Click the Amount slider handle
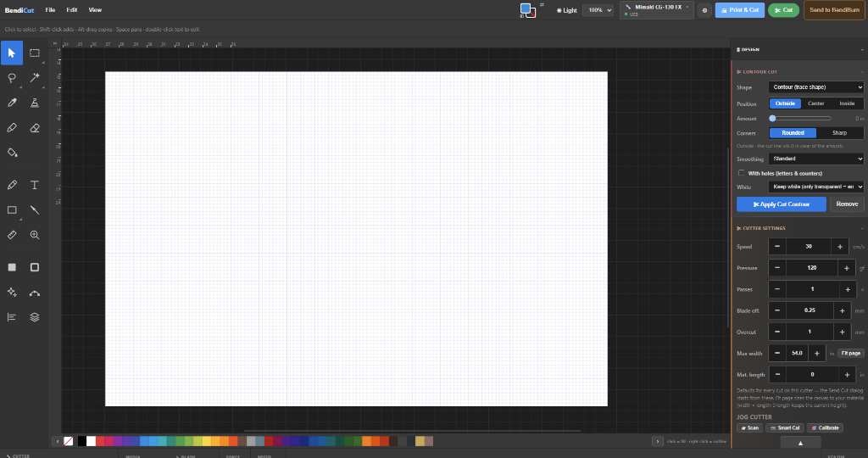 pyautogui.click(x=772, y=118)
